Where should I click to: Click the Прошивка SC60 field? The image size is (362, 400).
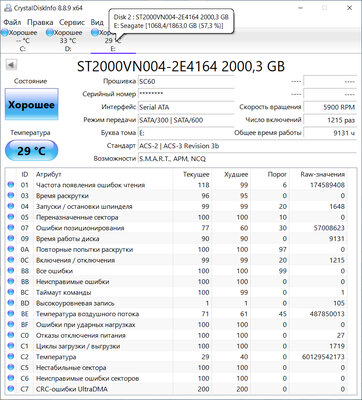point(186,81)
